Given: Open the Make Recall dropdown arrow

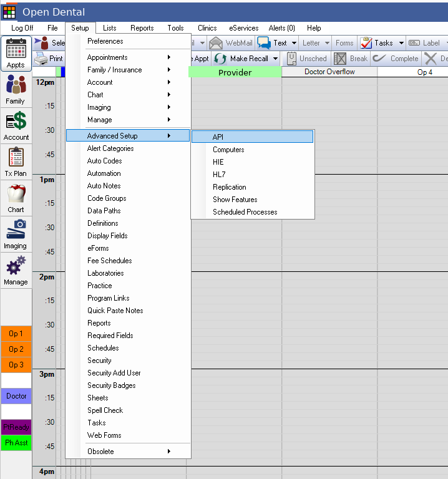Looking at the screenshot, I should click(275, 59).
